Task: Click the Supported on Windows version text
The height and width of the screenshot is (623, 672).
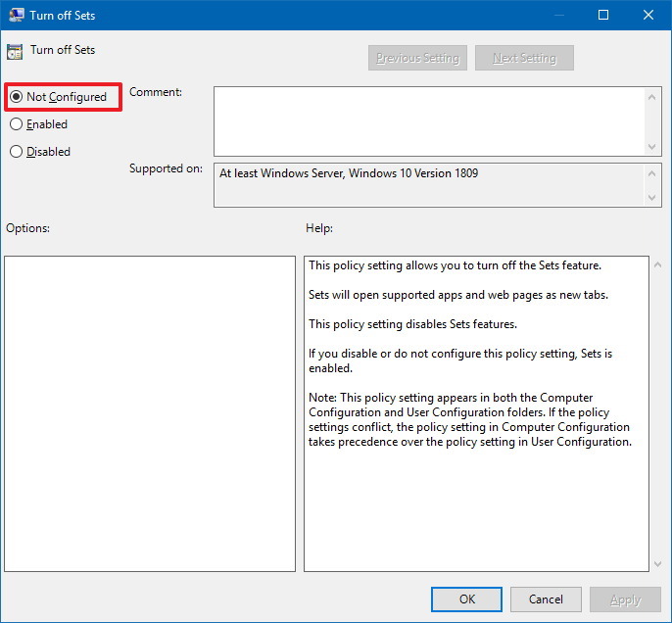Action: (x=349, y=173)
